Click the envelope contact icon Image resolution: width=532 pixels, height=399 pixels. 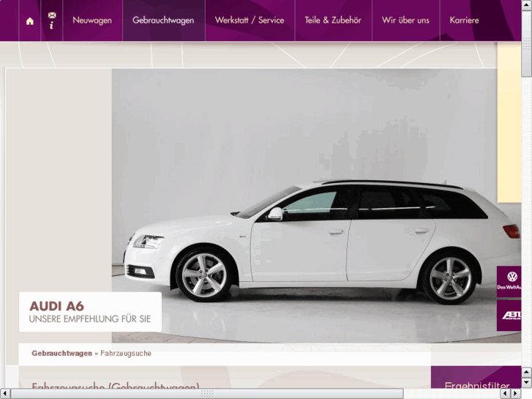click(52, 15)
